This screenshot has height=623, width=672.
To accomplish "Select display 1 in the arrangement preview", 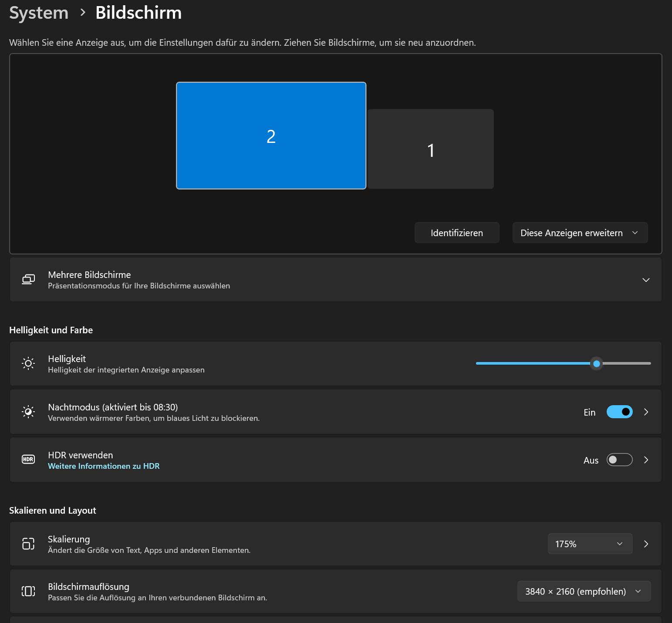I will (x=431, y=149).
